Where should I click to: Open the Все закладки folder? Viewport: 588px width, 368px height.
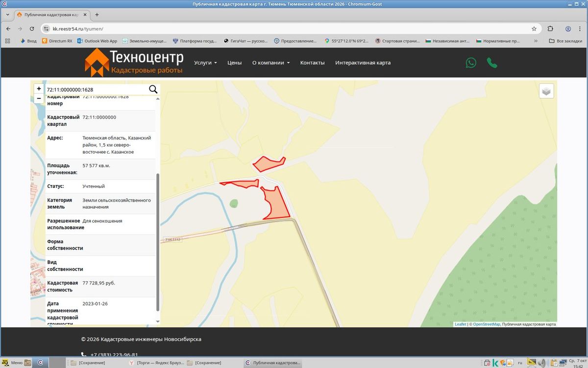565,41
